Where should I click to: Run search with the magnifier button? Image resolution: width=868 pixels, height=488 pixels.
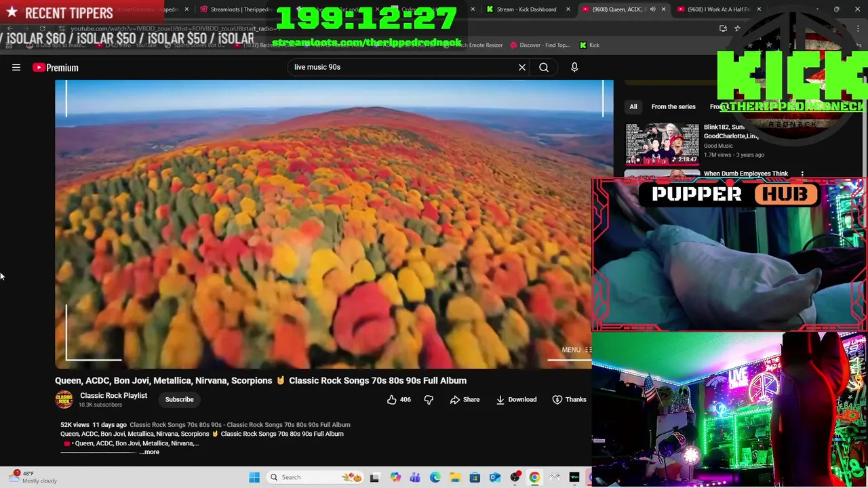click(x=544, y=67)
